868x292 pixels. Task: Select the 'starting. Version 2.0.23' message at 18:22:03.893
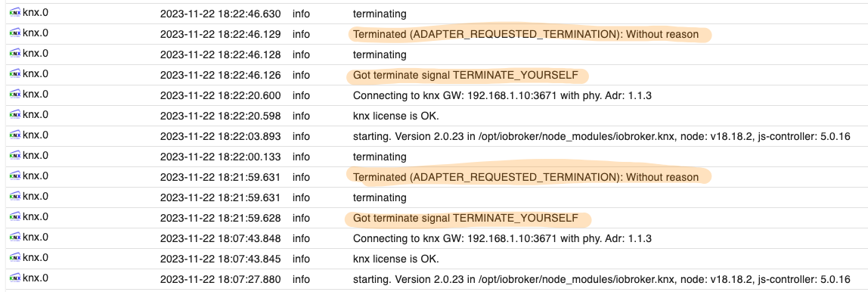(602, 137)
